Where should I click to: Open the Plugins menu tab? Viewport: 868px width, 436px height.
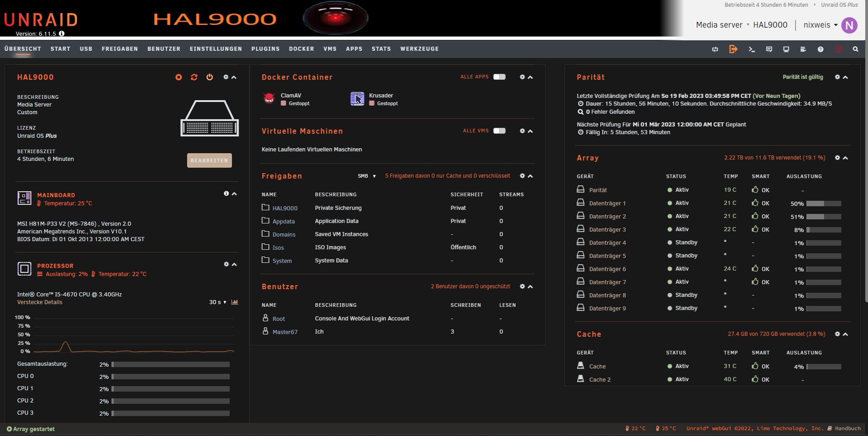point(265,49)
